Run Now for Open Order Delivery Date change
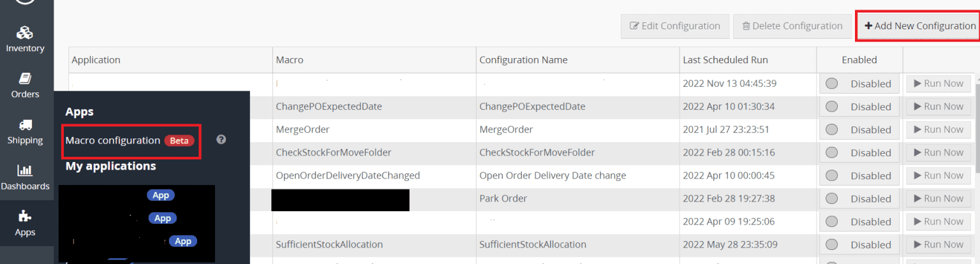 pyautogui.click(x=939, y=175)
